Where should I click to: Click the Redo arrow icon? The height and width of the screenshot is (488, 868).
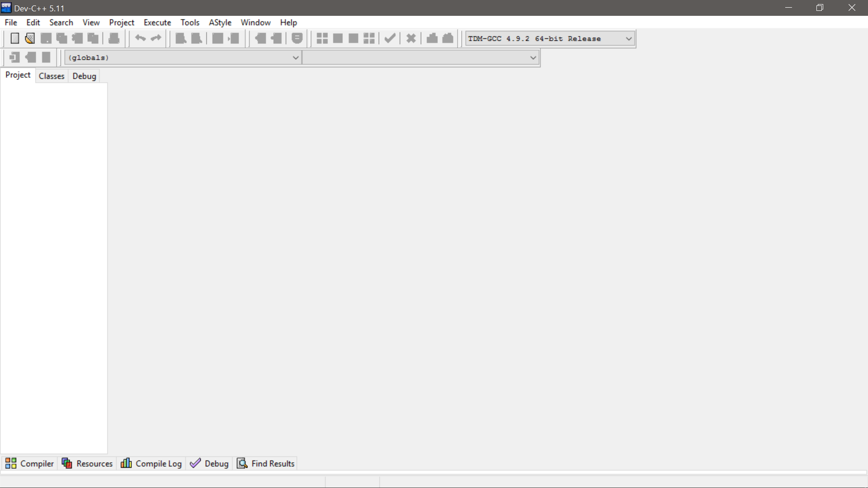pos(156,38)
